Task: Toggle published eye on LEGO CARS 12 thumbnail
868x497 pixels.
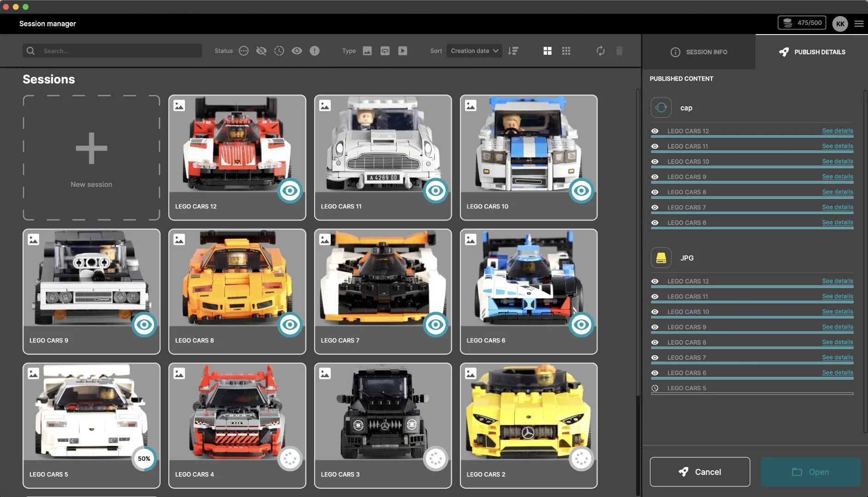Action: coord(290,191)
